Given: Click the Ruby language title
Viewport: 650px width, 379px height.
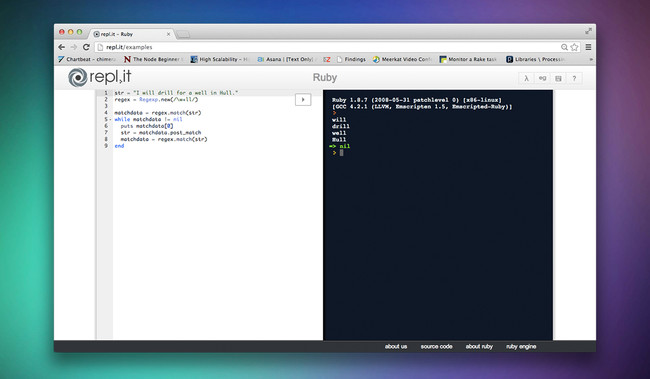Looking at the screenshot, I should (325, 78).
